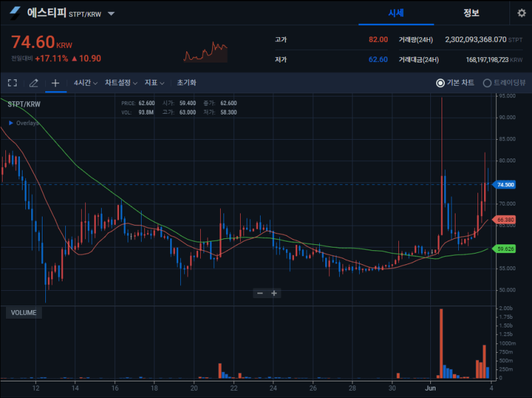532x398 pixels.
Task: Open the 4시간 interval dropdown
Action: (x=86, y=83)
